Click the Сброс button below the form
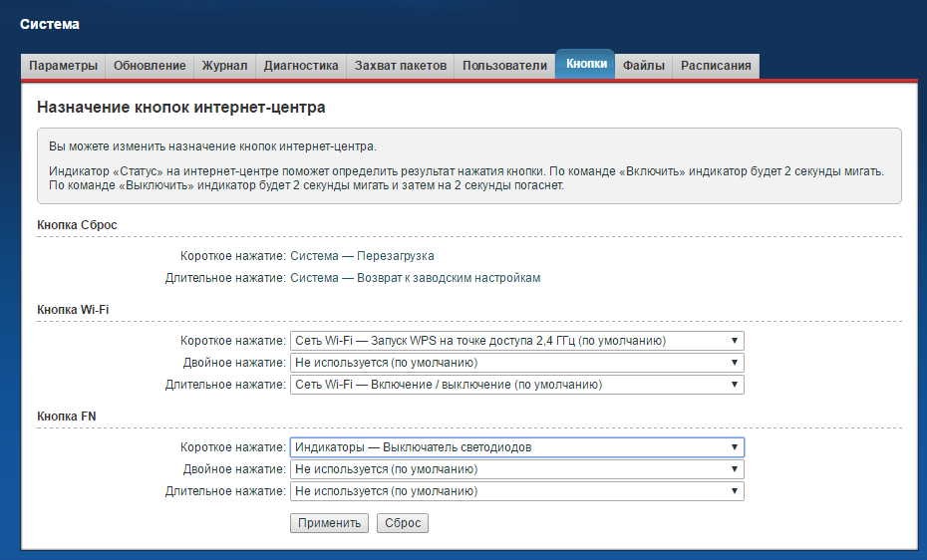 click(403, 523)
